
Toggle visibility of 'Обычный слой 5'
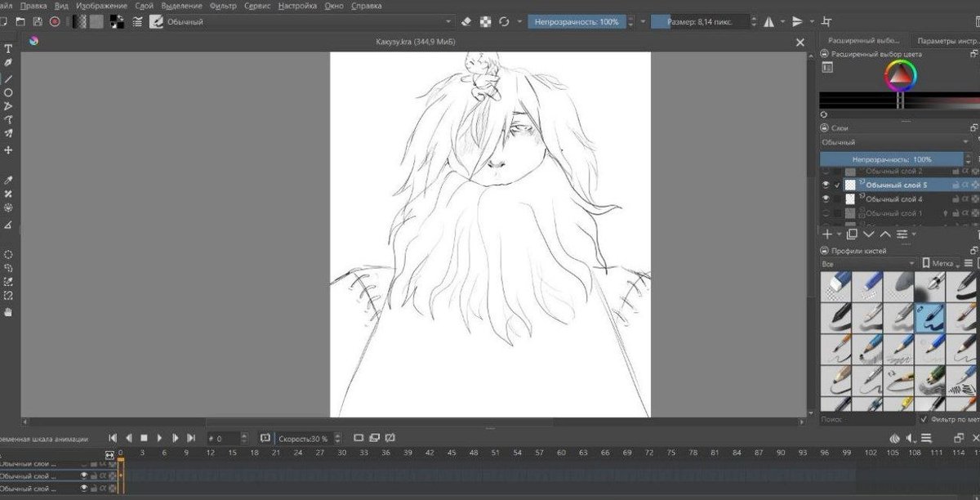tap(826, 185)
